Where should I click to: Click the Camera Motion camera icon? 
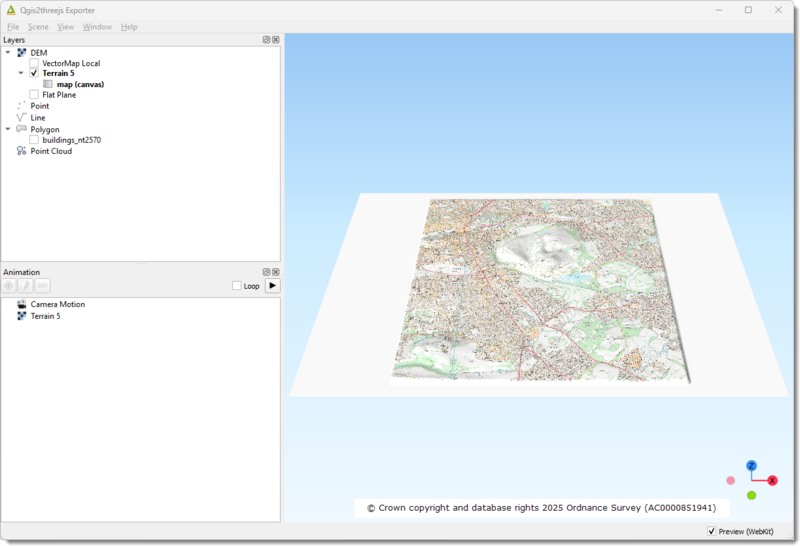click(x=21, y=304)
